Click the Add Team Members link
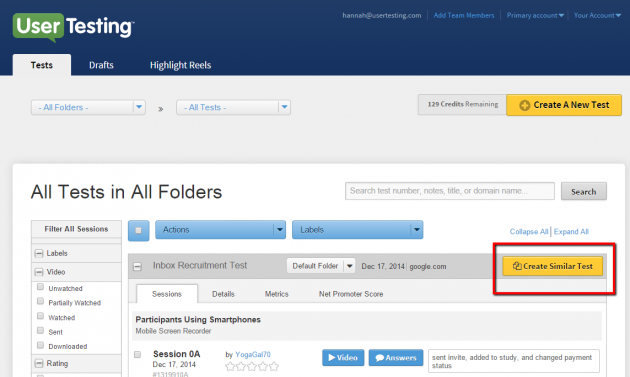This screenshot has height=377, width=630. click(464, 15)
